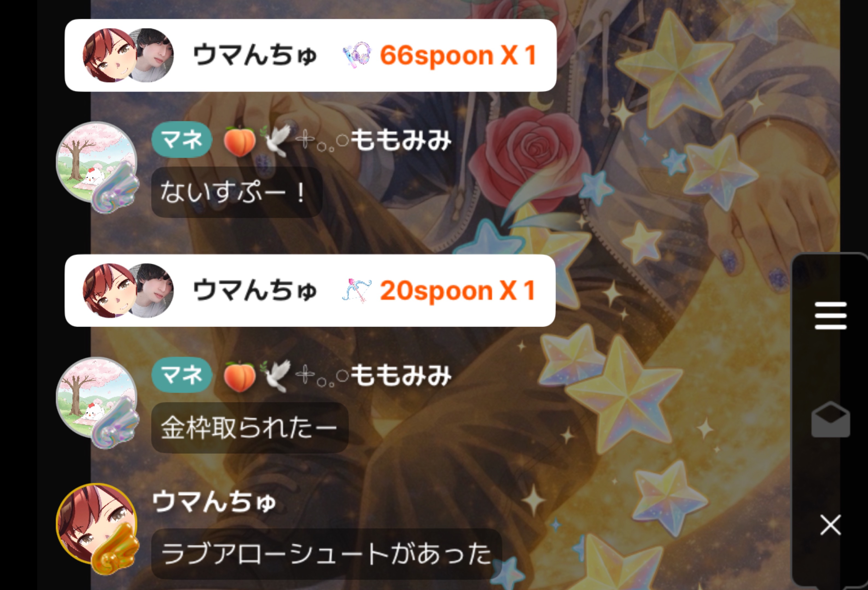Tap the 金枠取られたー chat bubble
The image size is (868, 590).
point(250,428)
